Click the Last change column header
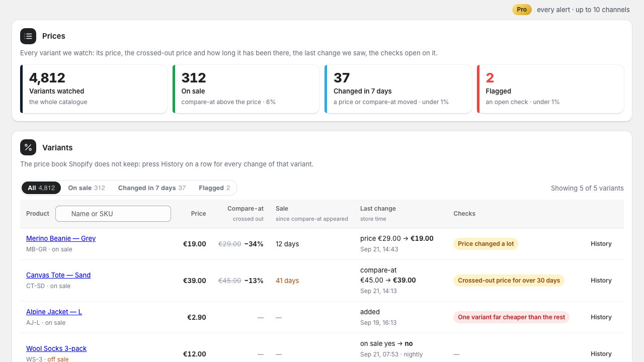644x362 pixels. 378,209
